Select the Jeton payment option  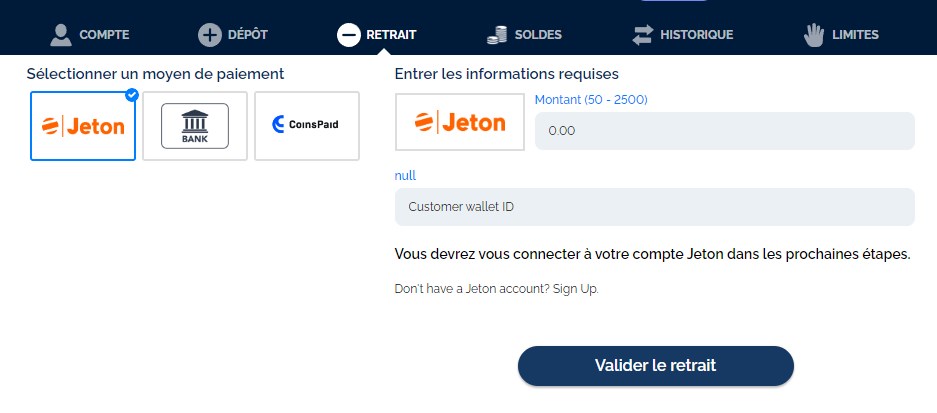coord(83,126)
